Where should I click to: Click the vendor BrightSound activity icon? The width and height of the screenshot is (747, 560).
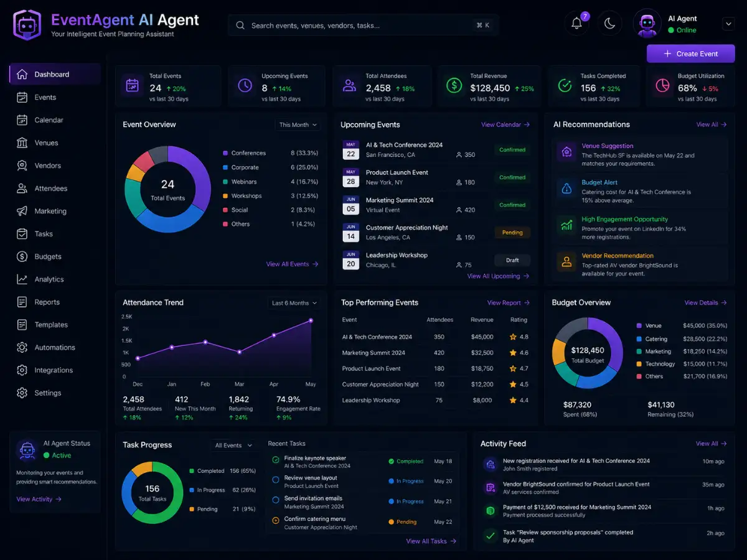click(x=490, y=487)
